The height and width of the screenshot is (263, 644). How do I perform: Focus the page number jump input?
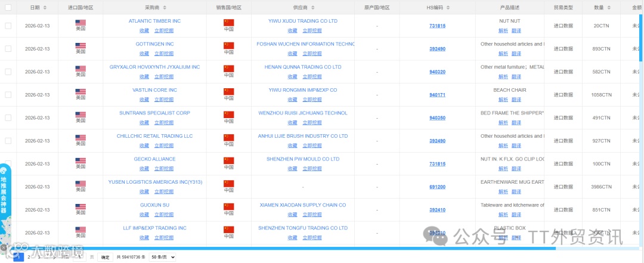tap(79, 257)
